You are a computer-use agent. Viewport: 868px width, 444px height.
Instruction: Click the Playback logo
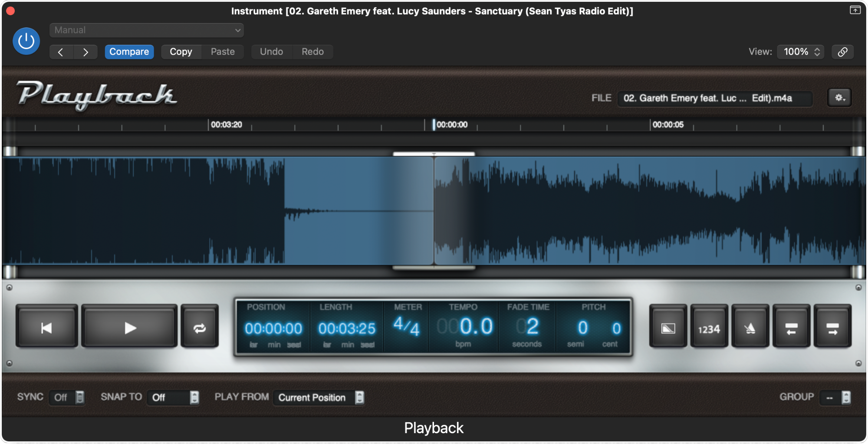coord(96,96)
